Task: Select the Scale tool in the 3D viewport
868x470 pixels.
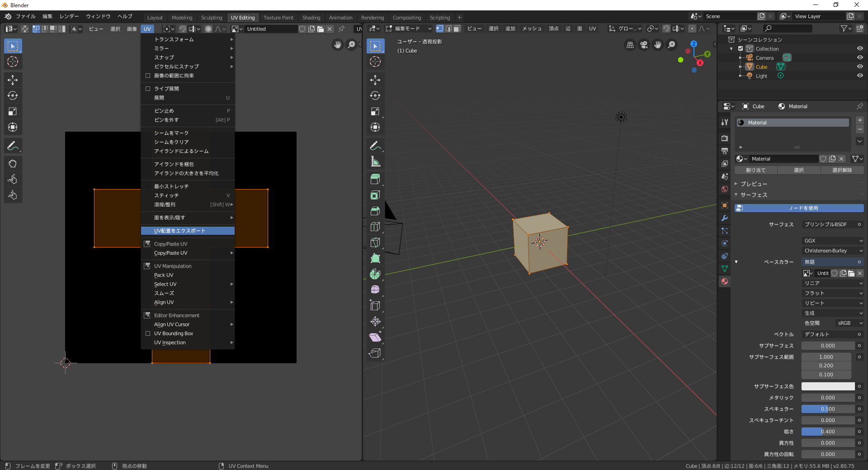Action: (x=376, y=111)
